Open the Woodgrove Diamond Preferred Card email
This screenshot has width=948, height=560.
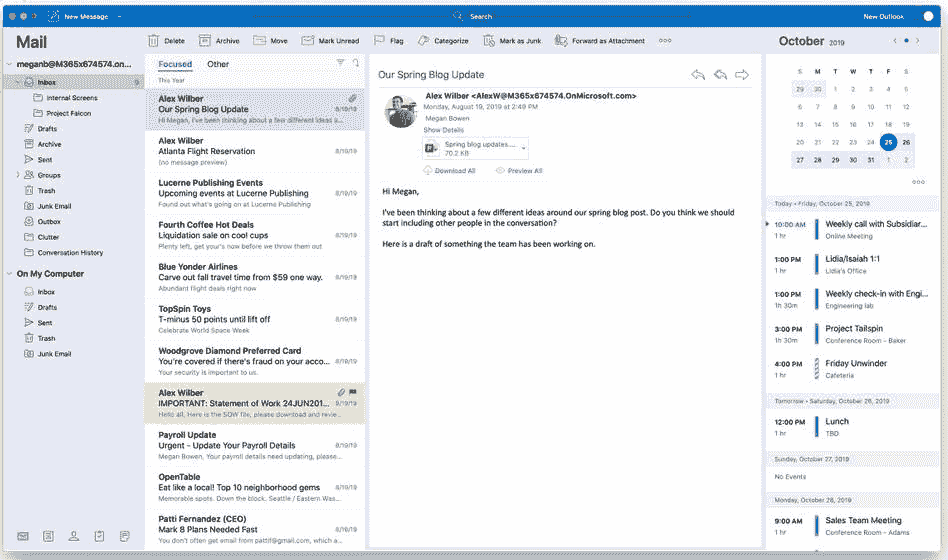[x=255, y=362]
